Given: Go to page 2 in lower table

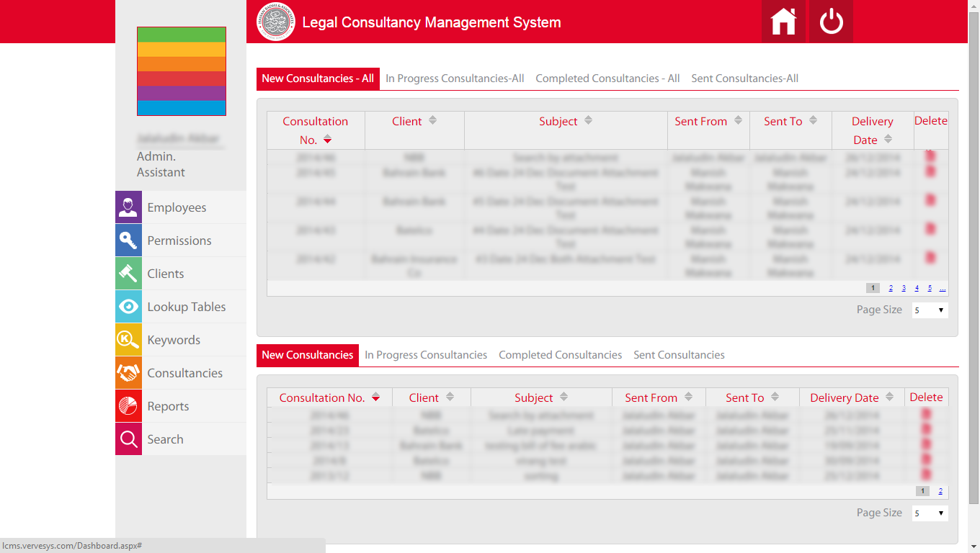Looking at the screenshot, I should tap(940, 491).
